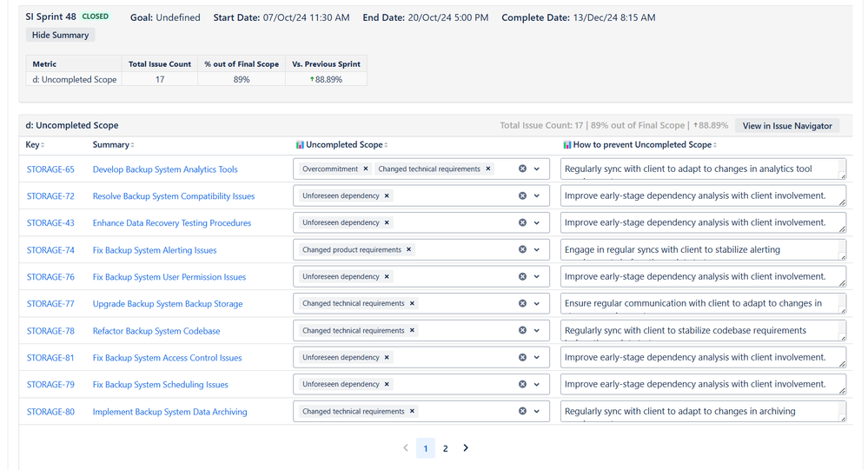Expand reason dropdown for STORAGE-74
The image size is (868, 470).
coord(536,249)
